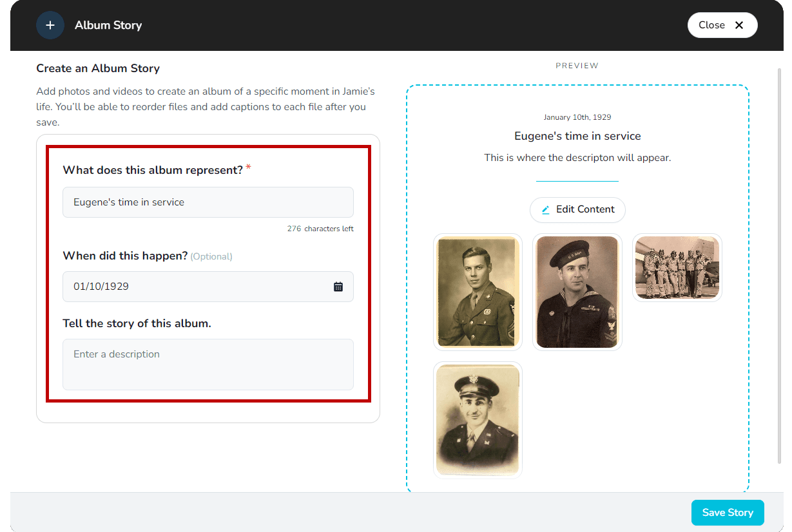Select the officer in peaked cap thumbnail

(x=478, y=420)
